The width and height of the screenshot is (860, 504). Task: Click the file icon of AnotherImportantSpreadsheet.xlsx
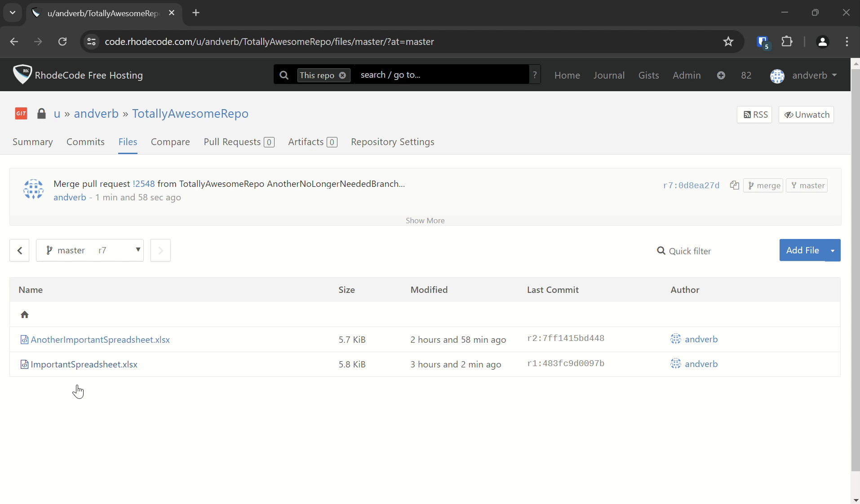[24, 340]
